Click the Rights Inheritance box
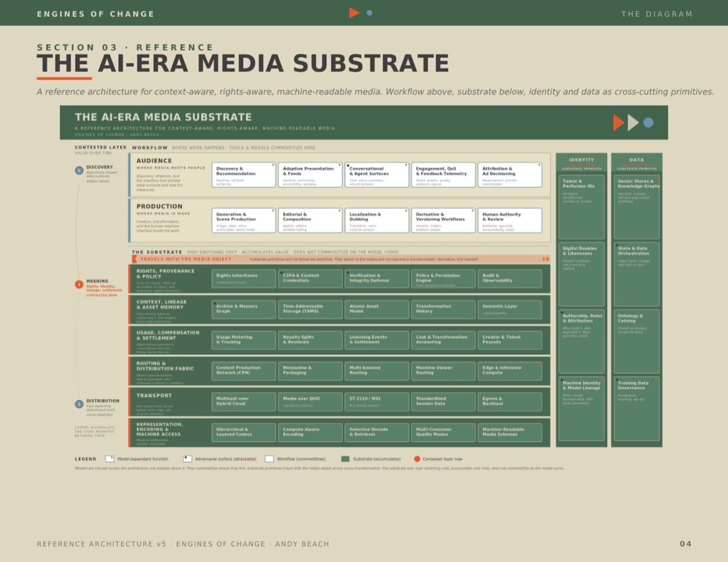Screen dimensions: 728x562 [x=244, y=278]
